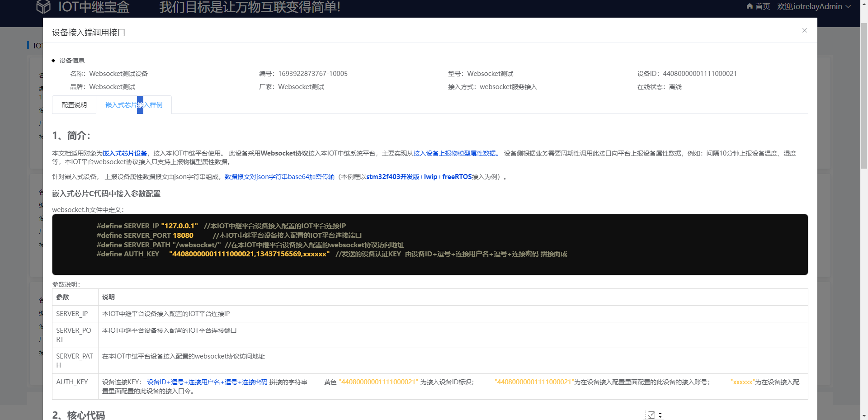Click the scrollbar up arrow

coord(864,3)
